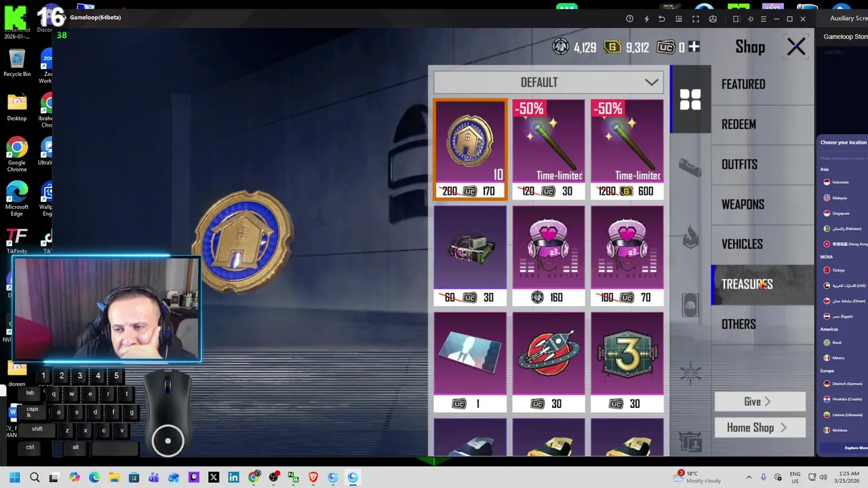868x488 pixels.
Task: Open the DEFAULT sort dropdown
Action: click(548, 83)
